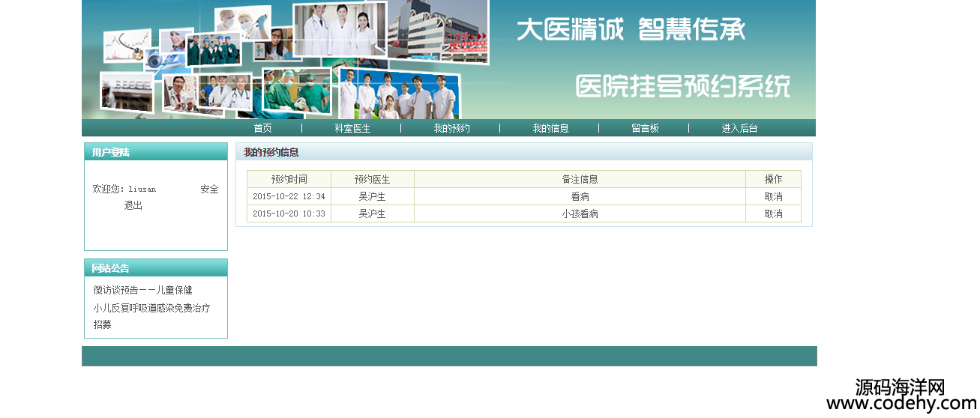
Task: Click the 我的预约信息 panel title
Action: (271, 152)
